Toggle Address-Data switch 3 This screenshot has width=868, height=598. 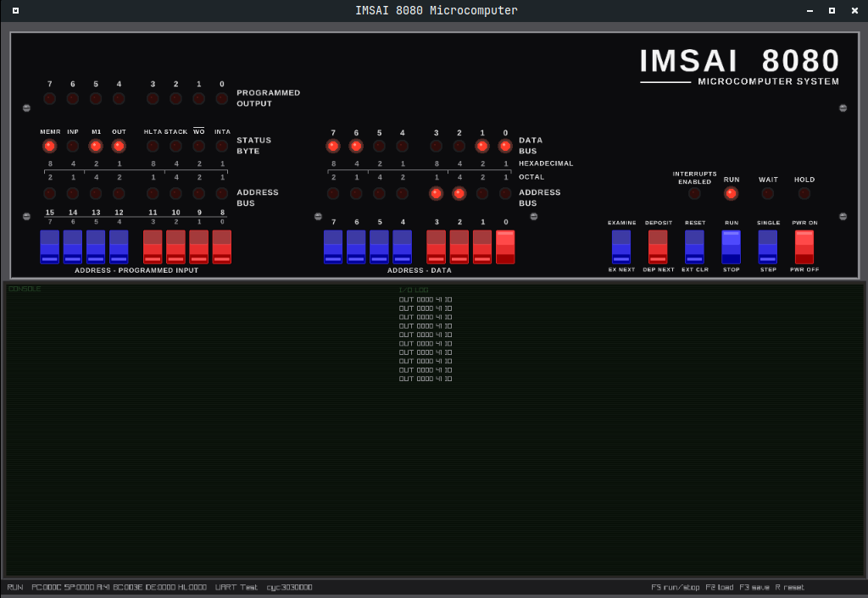pyautogui.click(x=437, y=247)
